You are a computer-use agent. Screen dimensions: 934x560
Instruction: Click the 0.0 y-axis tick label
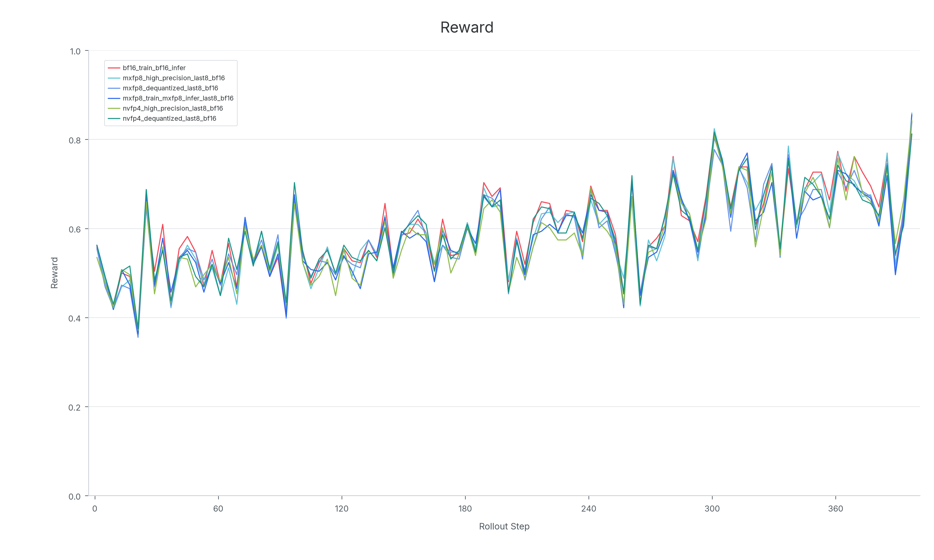pyautogui.click(x=75, y=497)
